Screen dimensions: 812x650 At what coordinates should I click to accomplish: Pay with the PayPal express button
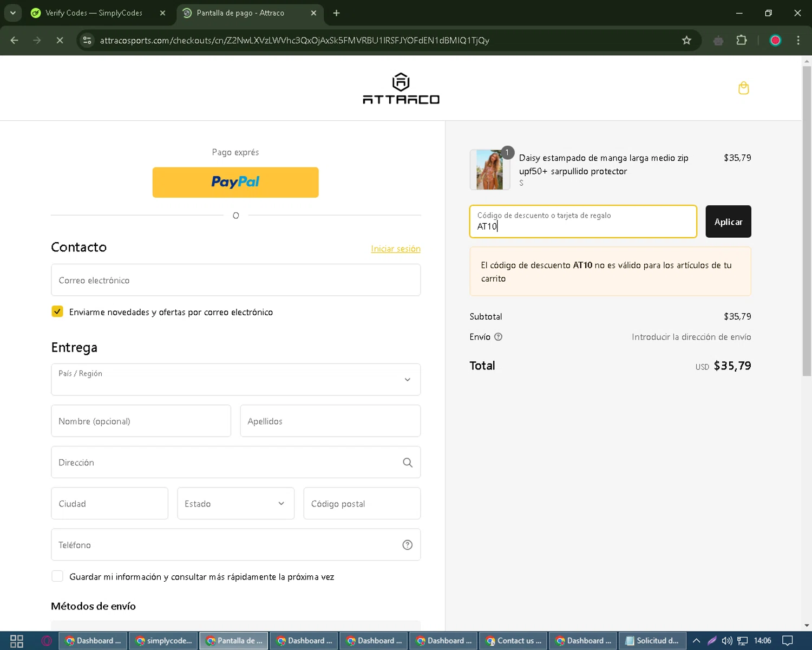(x=235, y=183)
